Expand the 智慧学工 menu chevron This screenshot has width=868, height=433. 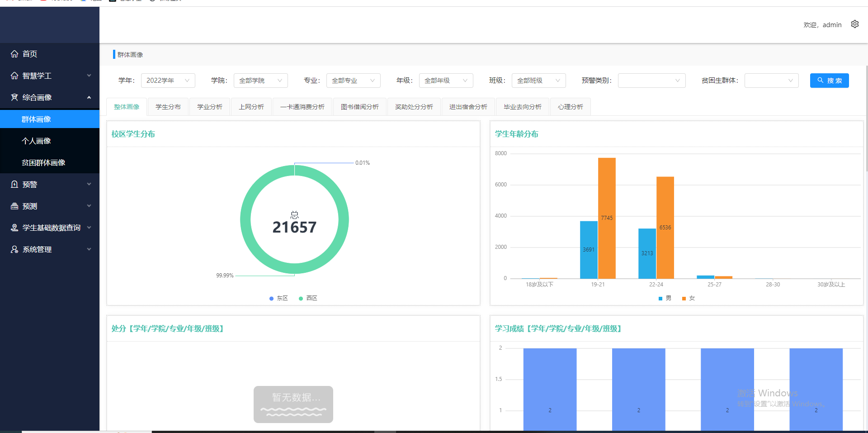coord(89,76)
